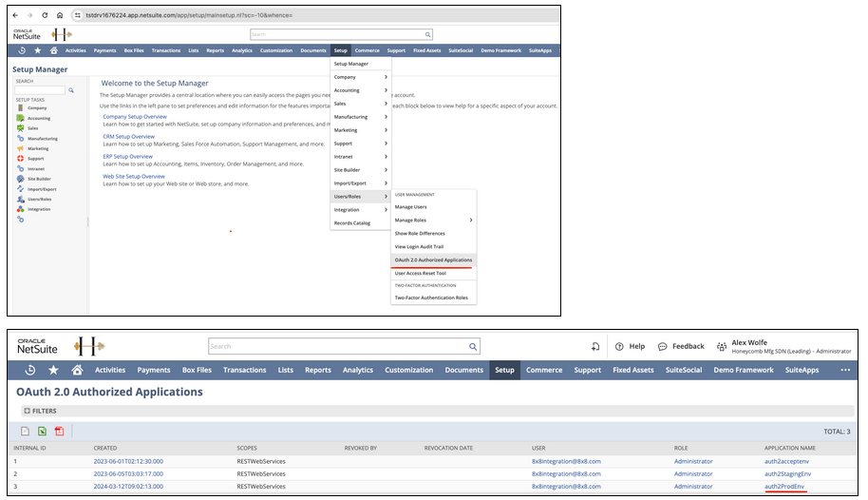The width and height of the screenshot is (868, 500).
Task: Click the change-role icon beside Alex Wolfe
Action: [x=722, y=346]
